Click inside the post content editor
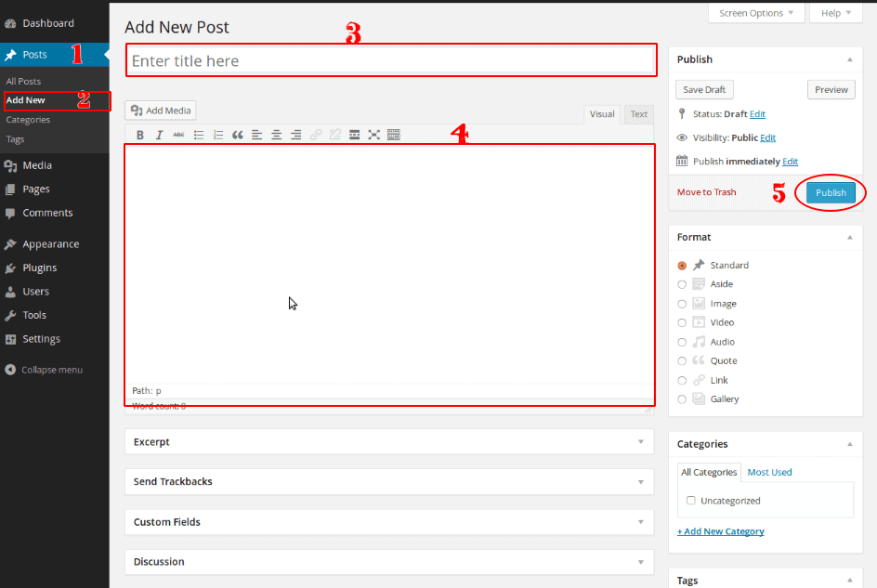 389,264
